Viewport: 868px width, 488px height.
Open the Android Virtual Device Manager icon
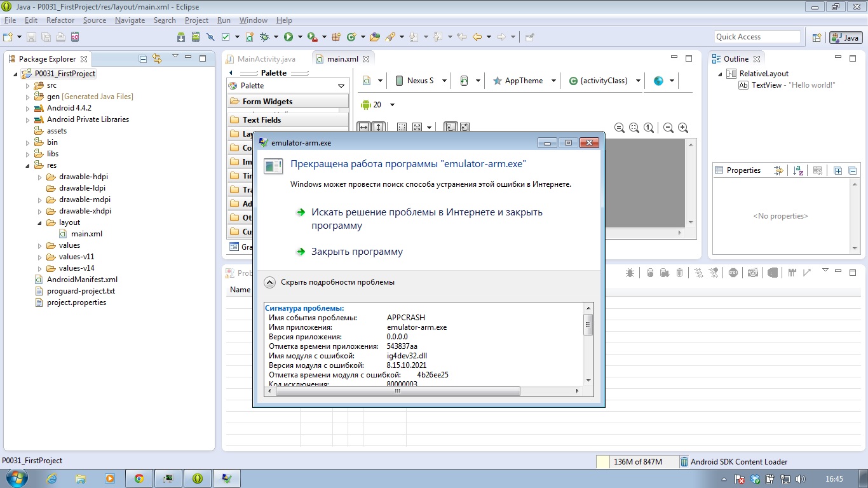tap(196, 37)
